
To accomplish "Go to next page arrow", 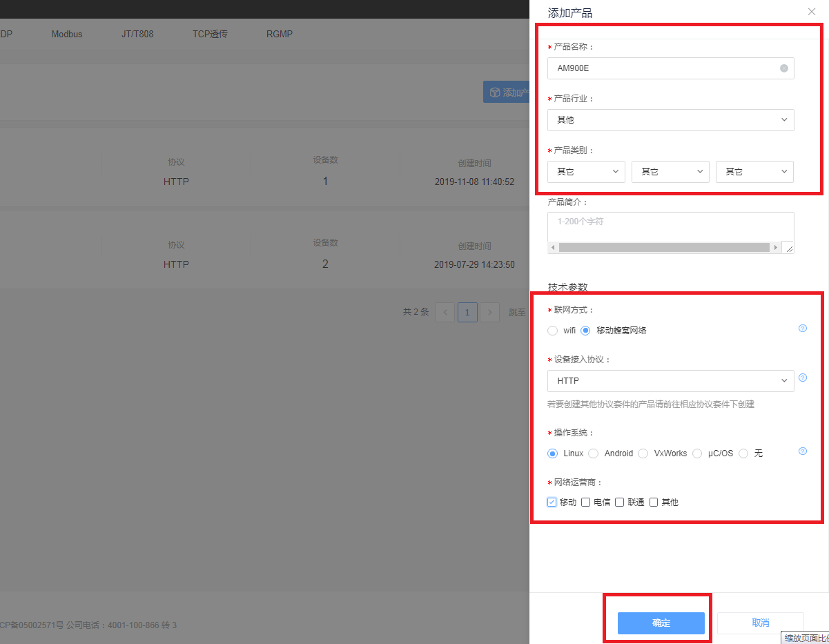I will tap(489, 313).
